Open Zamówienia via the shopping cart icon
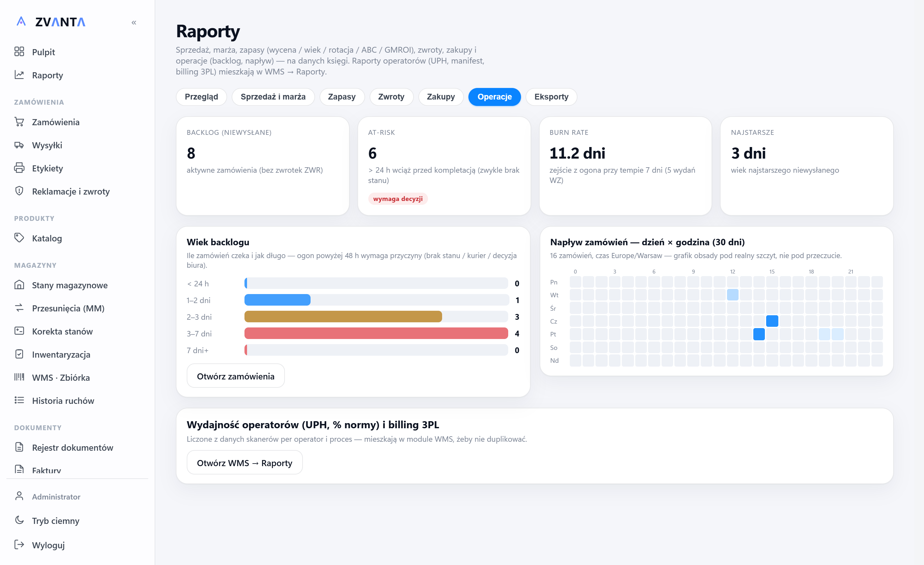Viewport: 924px width, 565px height. 19,122
